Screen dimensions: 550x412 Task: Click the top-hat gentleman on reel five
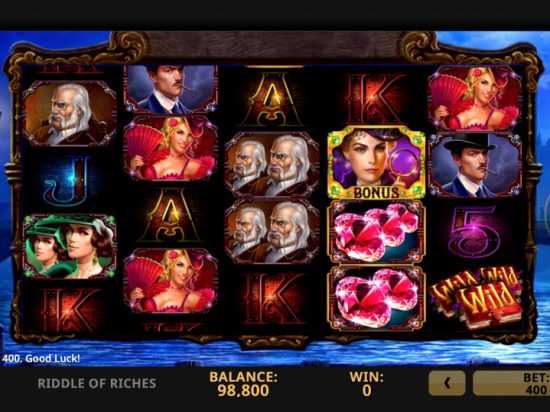[x=475, y=165]
